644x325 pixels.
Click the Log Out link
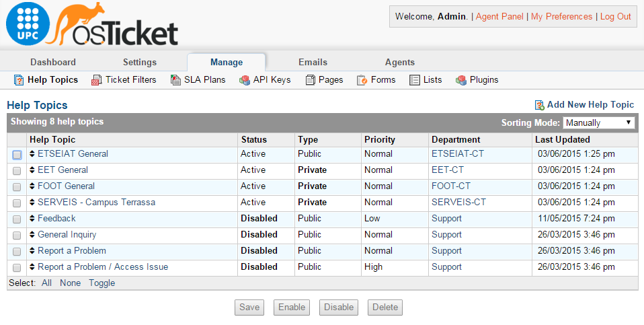615,16
